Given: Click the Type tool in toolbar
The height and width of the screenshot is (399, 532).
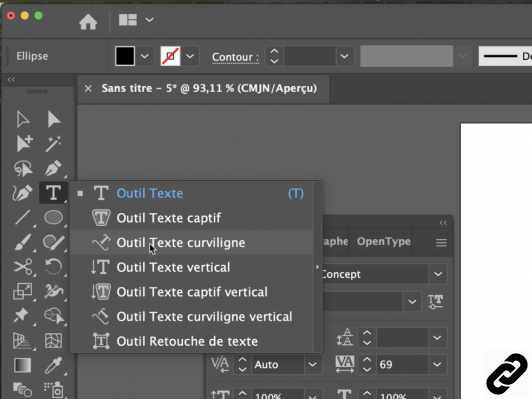Looking at the screenshot, I should point(53,193).
